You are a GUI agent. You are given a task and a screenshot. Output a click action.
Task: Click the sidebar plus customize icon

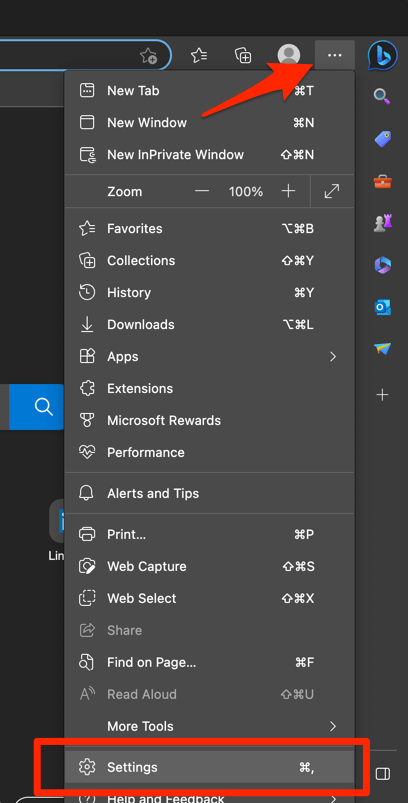coord(382,395)
